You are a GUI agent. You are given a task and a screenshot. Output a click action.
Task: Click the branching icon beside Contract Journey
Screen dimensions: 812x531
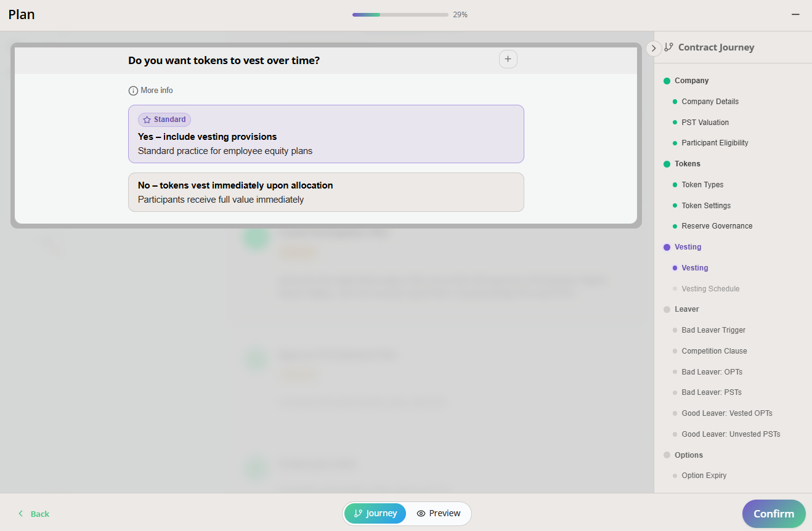coord(669,47)
